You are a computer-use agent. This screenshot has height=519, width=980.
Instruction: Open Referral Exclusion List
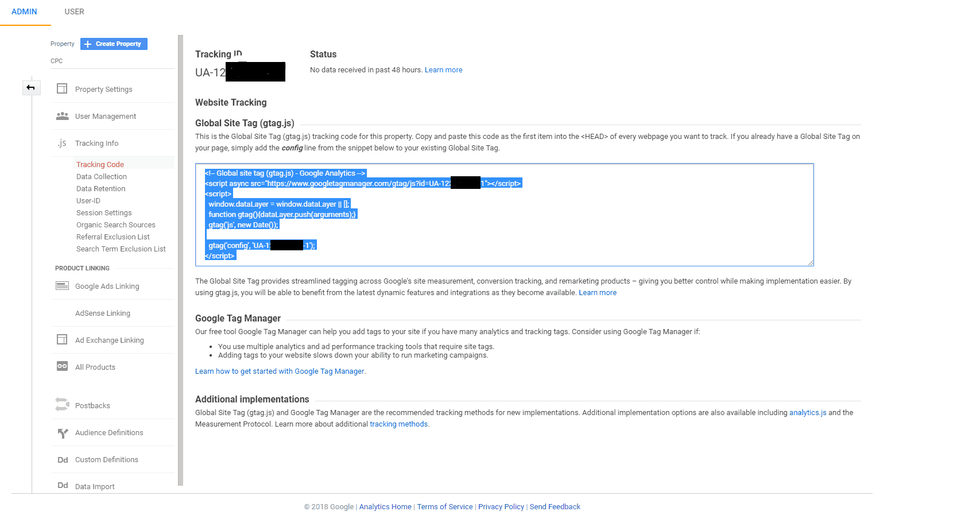(x=113, y=237)
